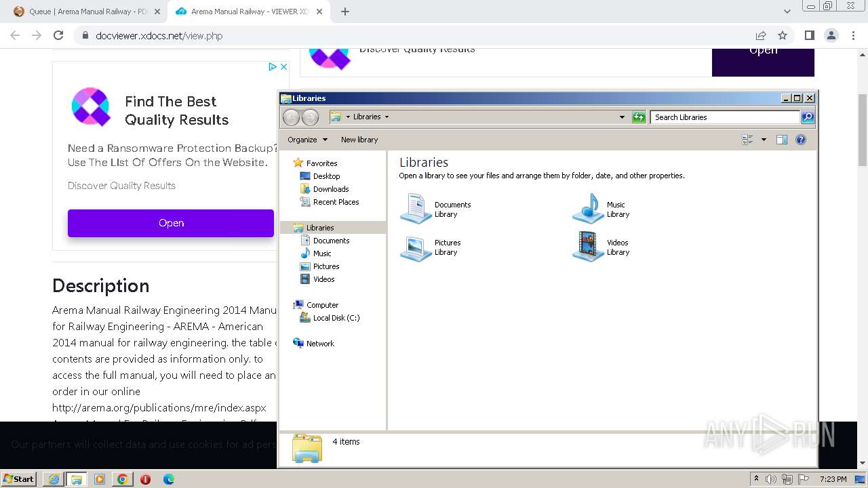Open Microsoft Edge from taskbar

tap(169, 479)
